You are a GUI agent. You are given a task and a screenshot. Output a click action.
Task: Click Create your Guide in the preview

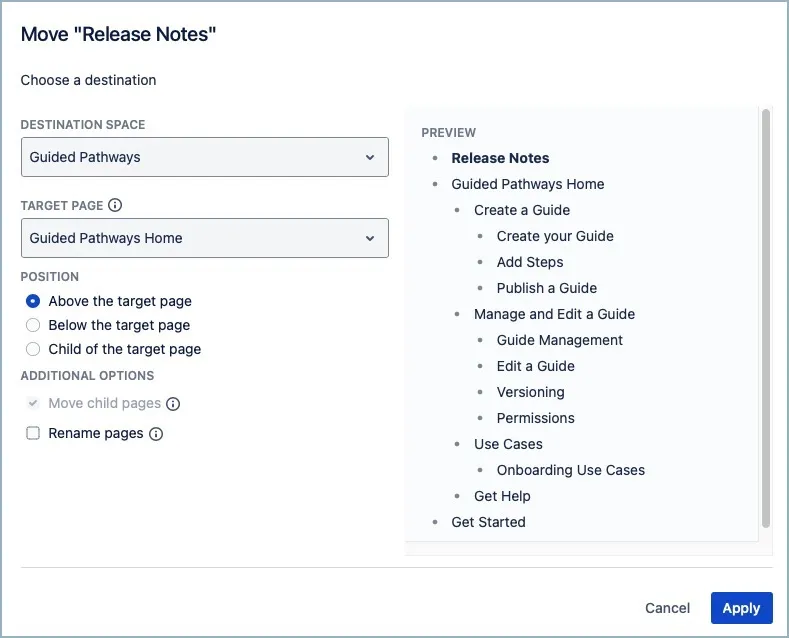(555, 236)
